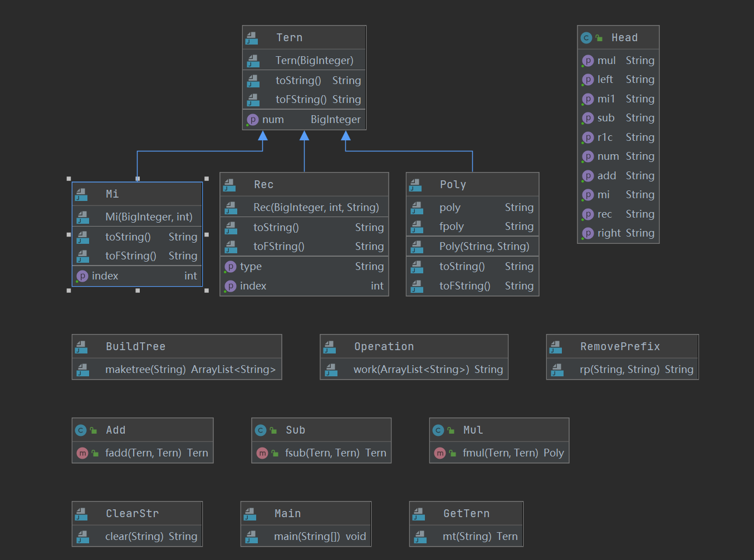Image resolution: width=754 pixels, height=560 pixels.
Task: Click index property icon in Mi
Action: tap(82, 276)
